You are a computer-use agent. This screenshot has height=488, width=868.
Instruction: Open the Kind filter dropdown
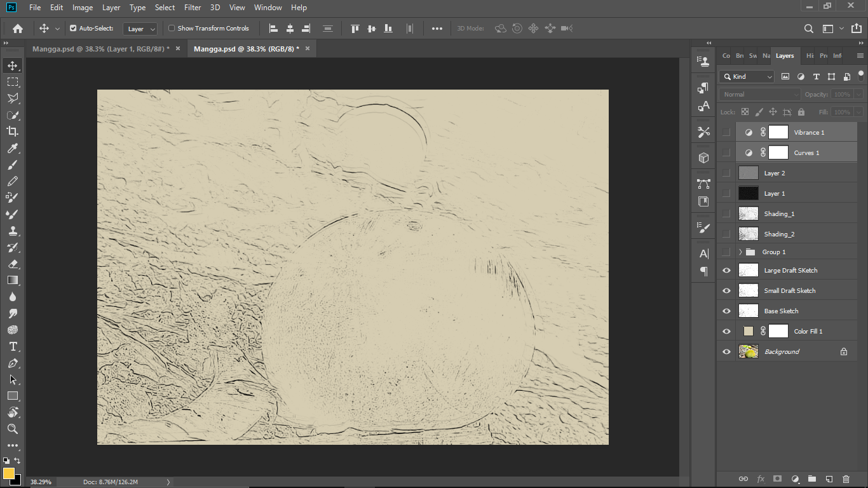tap(747, 76)
